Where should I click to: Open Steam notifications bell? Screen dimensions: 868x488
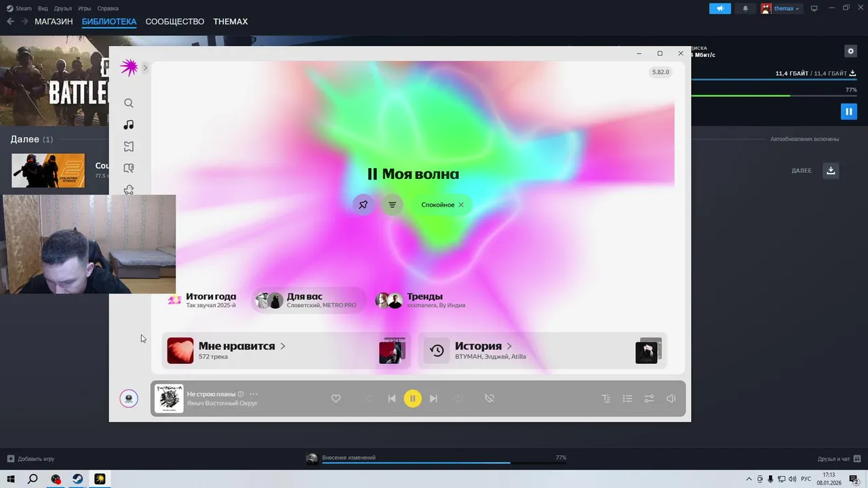(746, 8)
